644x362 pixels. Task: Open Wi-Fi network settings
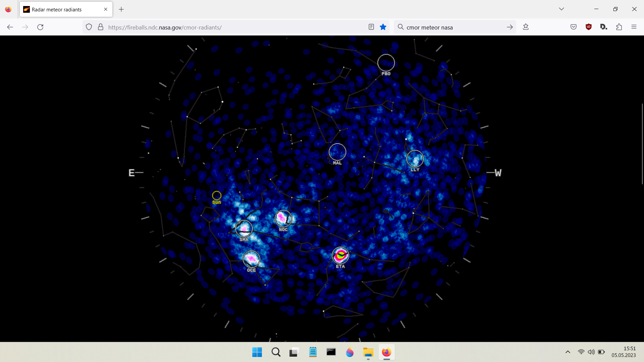[581, 352]
